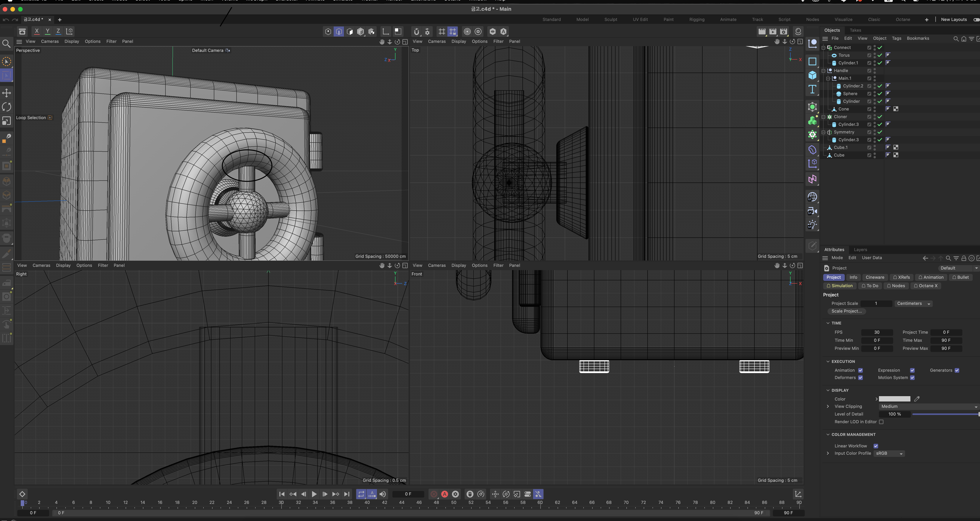Toggle the Deformers checkbox

coord(860,378)
